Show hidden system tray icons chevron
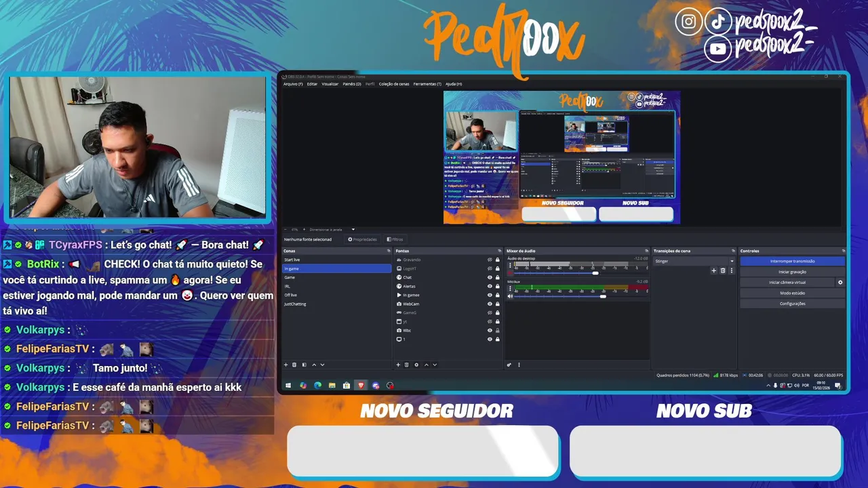Image resolution: width=868 pixels, height=488 pixels. pos(769,386)
